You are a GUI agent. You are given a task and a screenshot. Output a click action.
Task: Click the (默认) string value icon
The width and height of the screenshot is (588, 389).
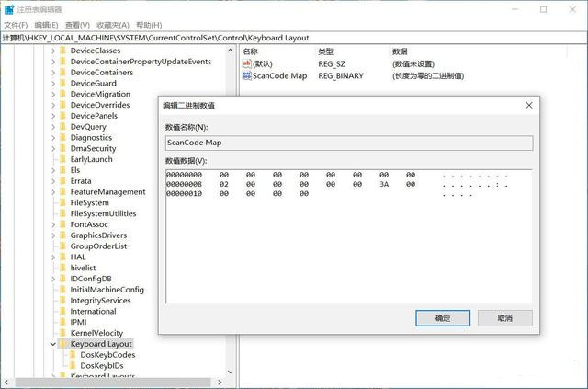pos(247,63)
